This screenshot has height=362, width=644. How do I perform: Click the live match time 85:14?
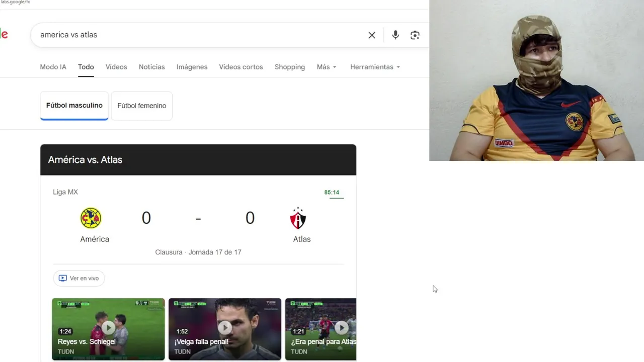click(x=332, y=193)
